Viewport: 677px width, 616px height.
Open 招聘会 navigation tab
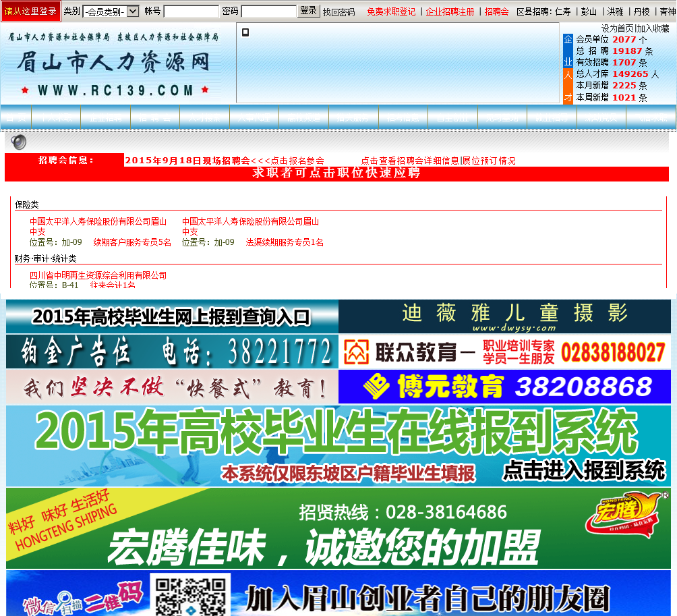(x=156, y=117)
